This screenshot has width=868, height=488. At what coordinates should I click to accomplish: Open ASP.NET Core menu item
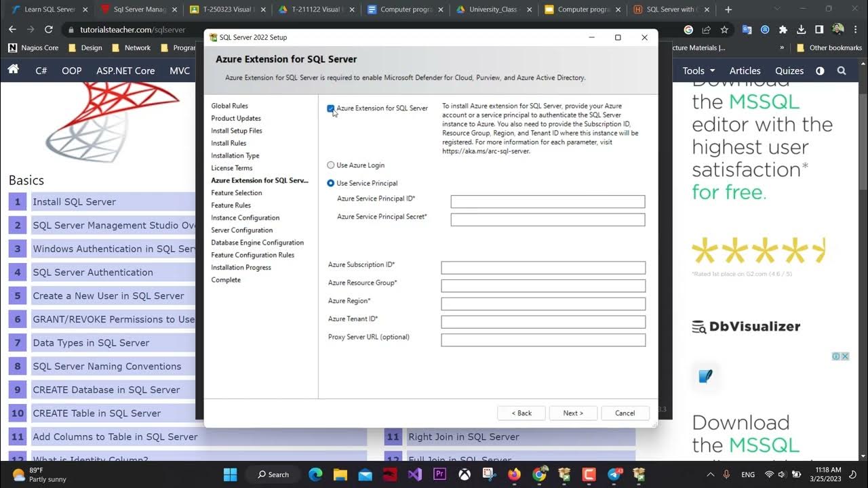click(x=125, y=70)
